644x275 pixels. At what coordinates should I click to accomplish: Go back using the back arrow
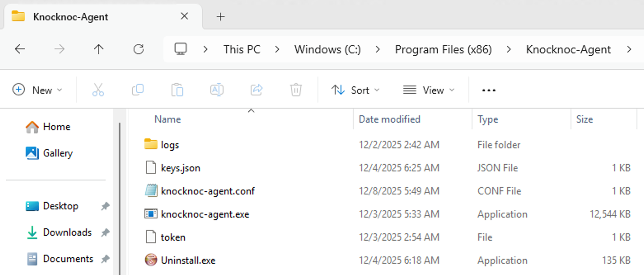pyautogui.click(x=20, y=49)
